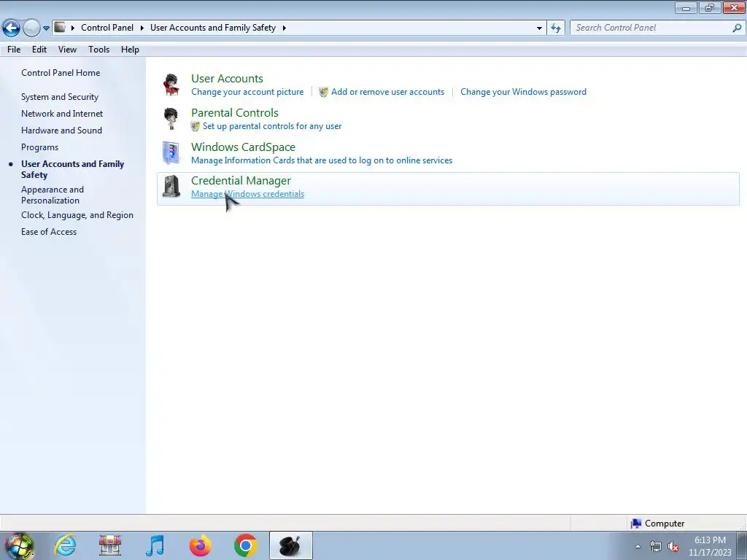Click Set up parental controls for any user
Viewport: 747px width, 560px height.
pyautogui.click(x=271, y=126)
